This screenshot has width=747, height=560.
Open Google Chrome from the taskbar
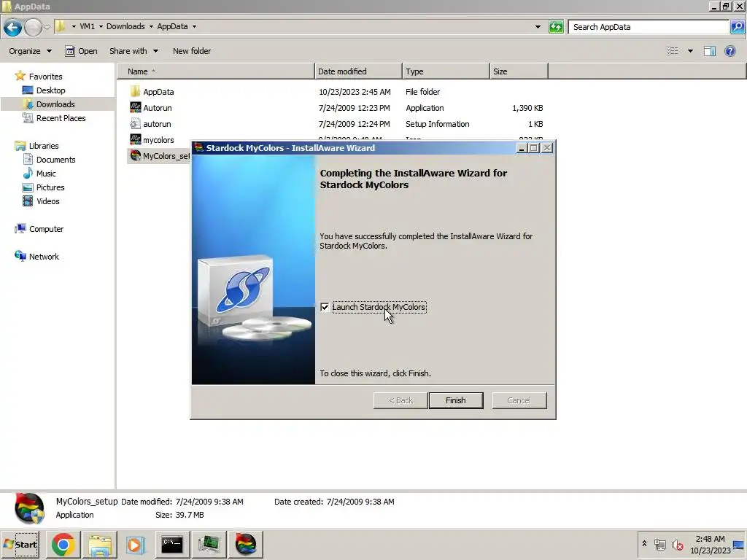coord(63,544)
